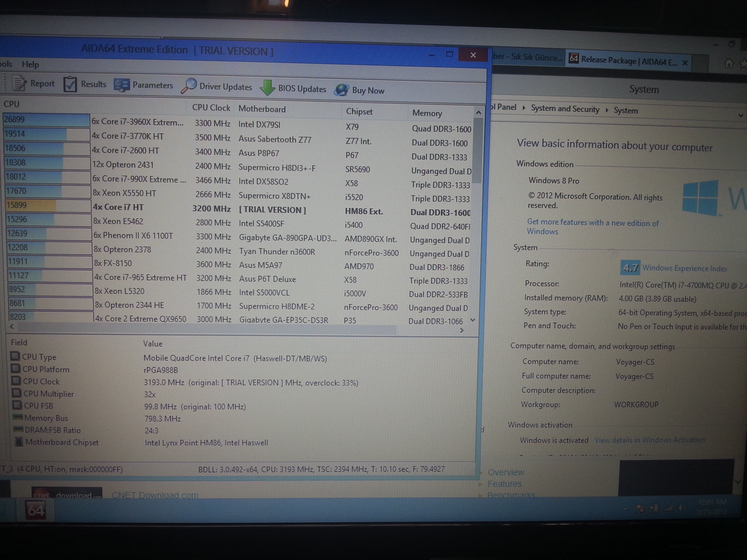The height and width of the screenshot is (560, 747).
Task: Click the Chipset column header
Action: click(x=359, y=111)
